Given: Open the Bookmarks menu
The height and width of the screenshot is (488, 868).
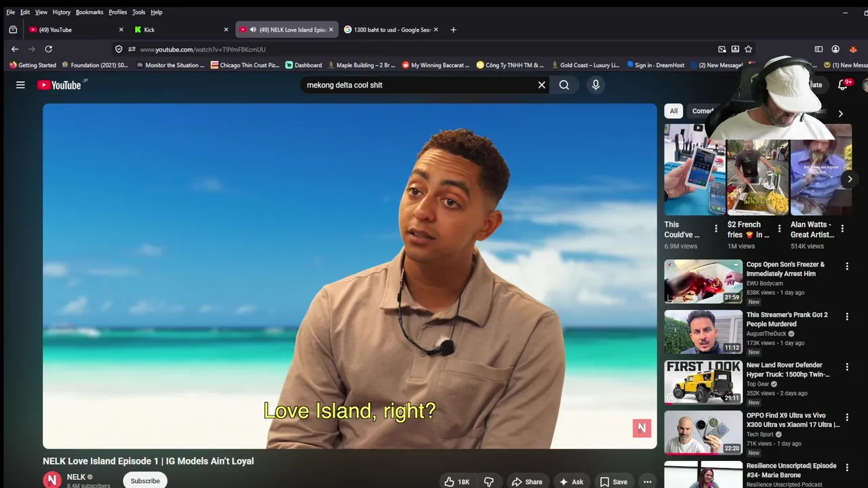Looking at the screenshot, I should [x=90, y=12].
